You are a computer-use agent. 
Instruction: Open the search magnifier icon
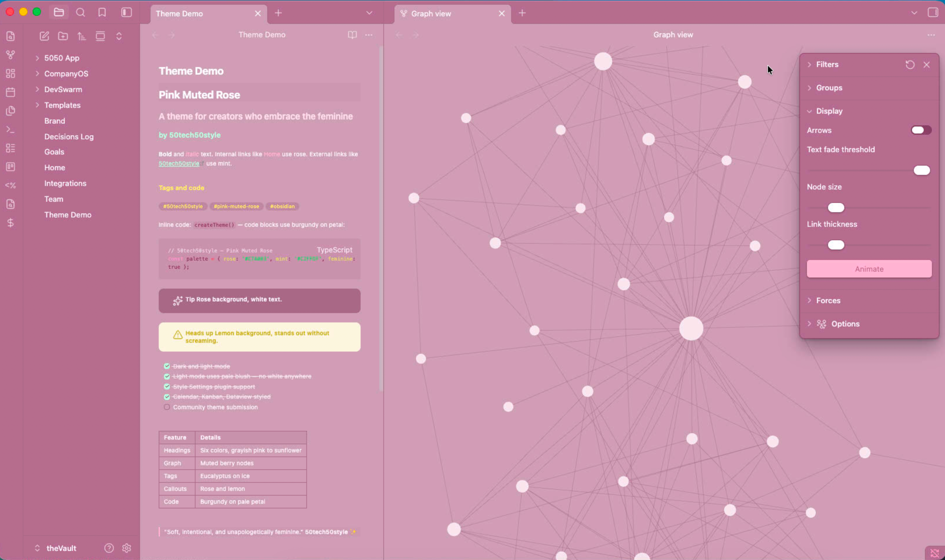point(81,13)
